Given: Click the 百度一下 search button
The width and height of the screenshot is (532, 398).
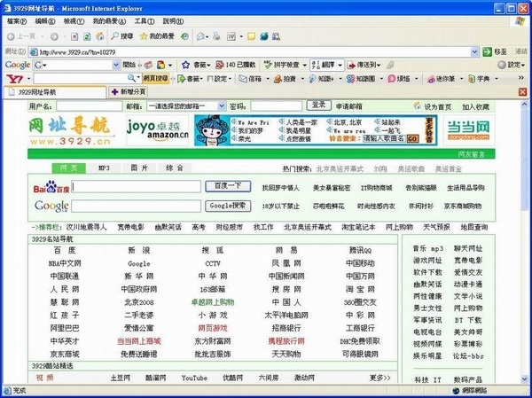Looking at the screenshot, I should [x=228, y=186].
